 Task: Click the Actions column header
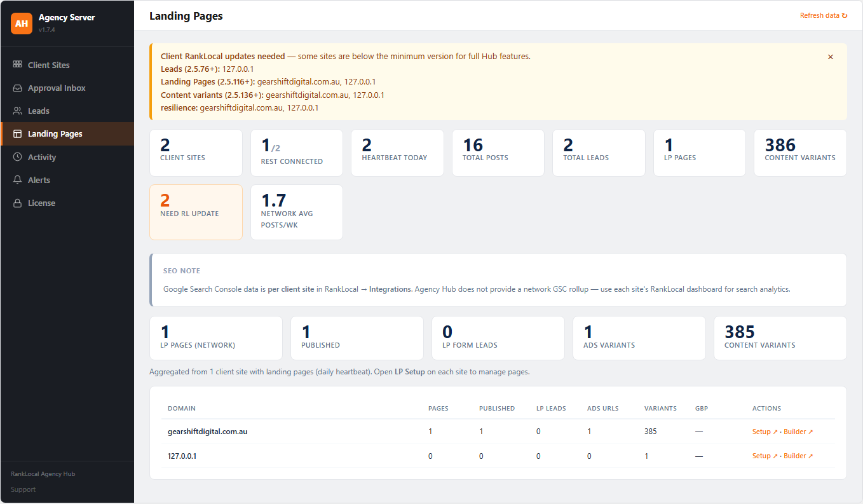(766, 409)
